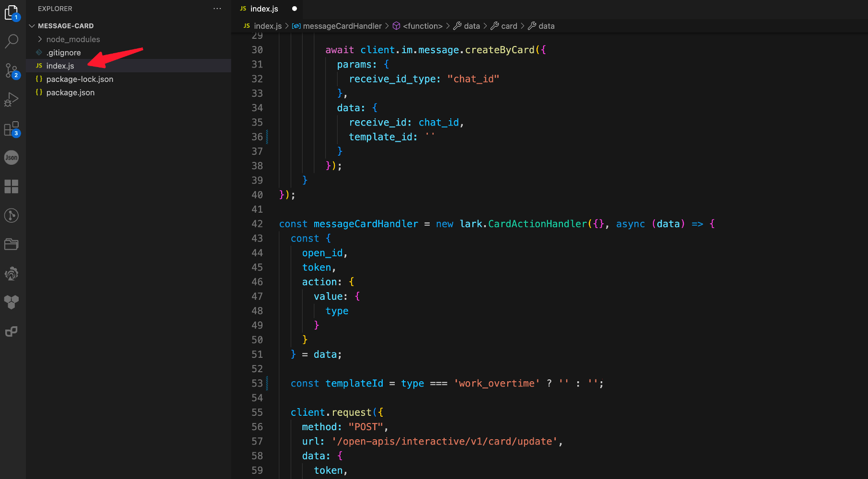Click the unsaved dot on index.js tab
This screenshot has height=479, width=868.
coord(295,9)
